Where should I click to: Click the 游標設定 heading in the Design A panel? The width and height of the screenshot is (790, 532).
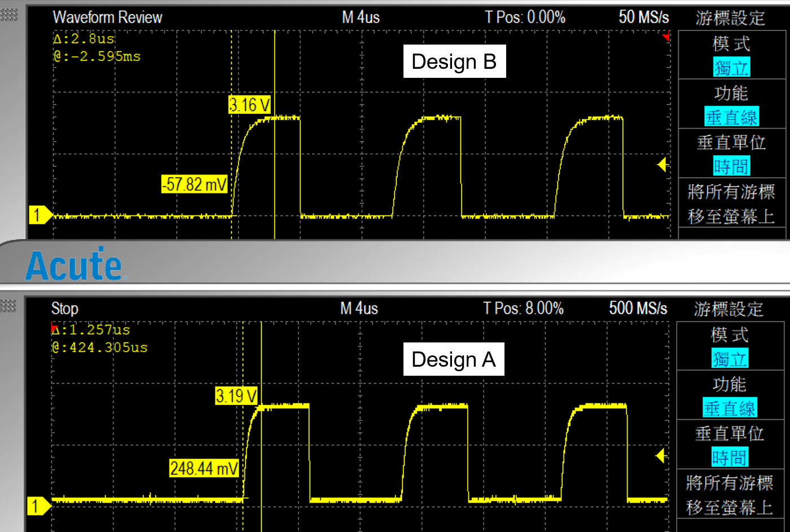coord(728,309)
